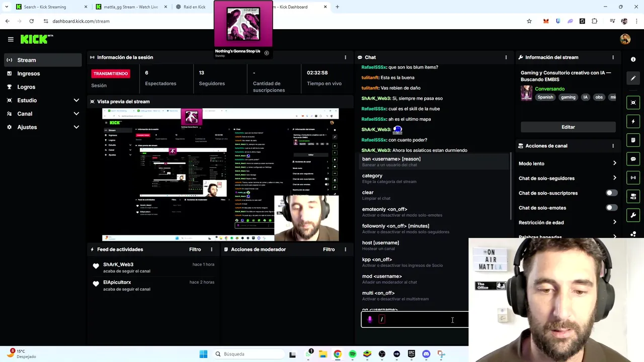This screenshot has height=362, width=644.
Task: Open the hamburger menu beside Kick logo
Action: pyautogui.click(x=11, y=39)
